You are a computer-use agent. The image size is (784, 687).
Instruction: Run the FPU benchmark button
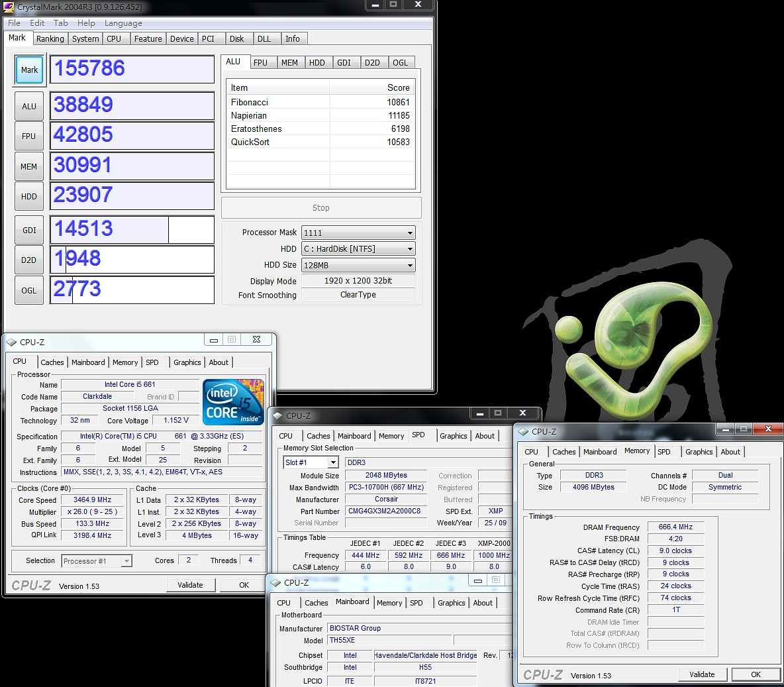pos(29,136)
